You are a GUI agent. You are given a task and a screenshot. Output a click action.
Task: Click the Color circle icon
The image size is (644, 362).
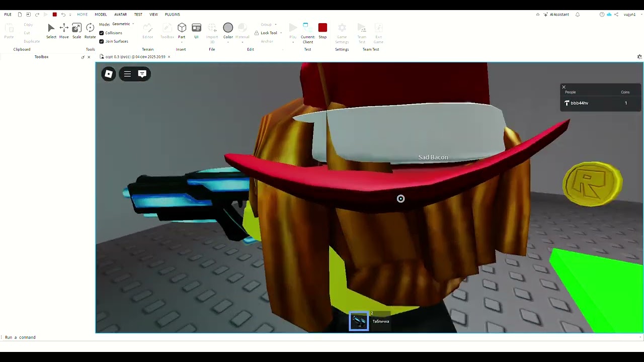tap(228, 28)
